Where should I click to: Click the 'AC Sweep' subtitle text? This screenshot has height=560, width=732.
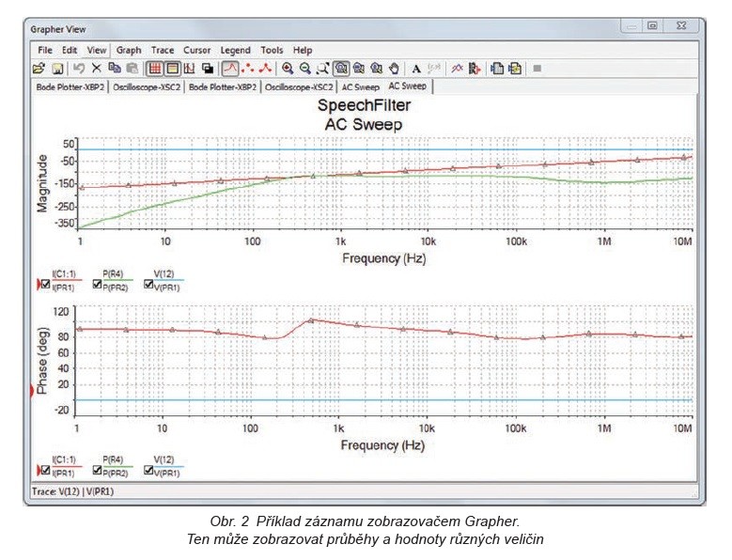pyautogui.click(x=364, y=125)
